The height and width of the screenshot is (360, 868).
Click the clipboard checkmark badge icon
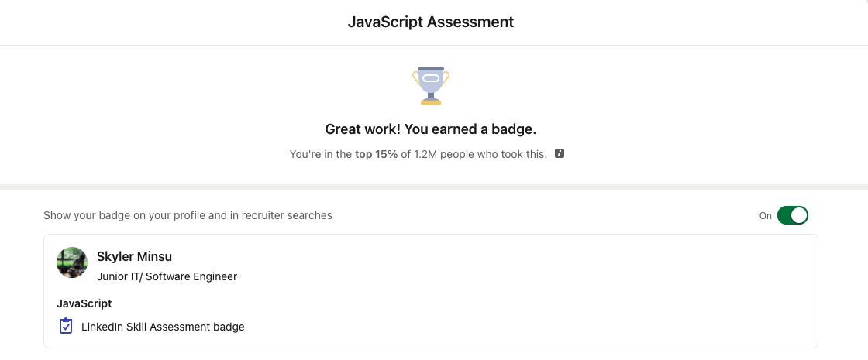65,326
